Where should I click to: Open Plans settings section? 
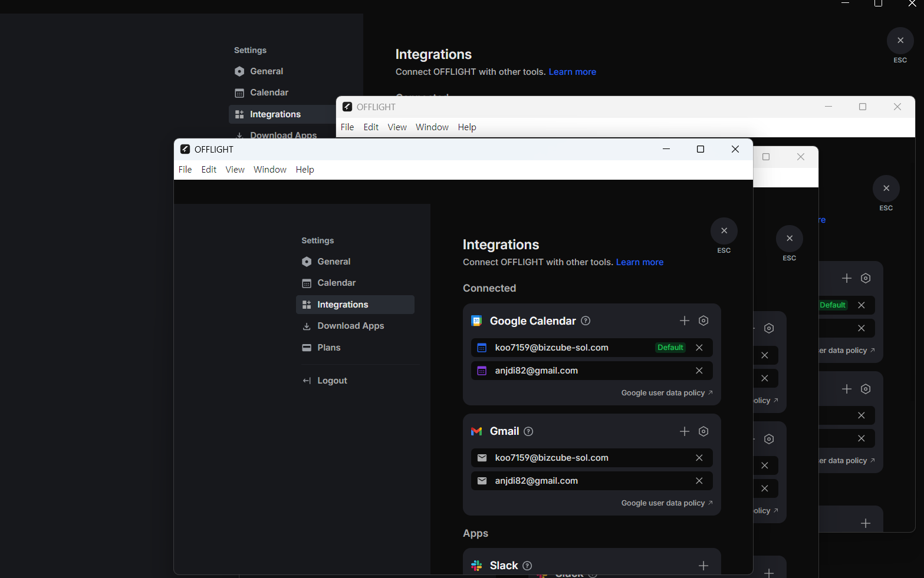click(x=328, y=348)
